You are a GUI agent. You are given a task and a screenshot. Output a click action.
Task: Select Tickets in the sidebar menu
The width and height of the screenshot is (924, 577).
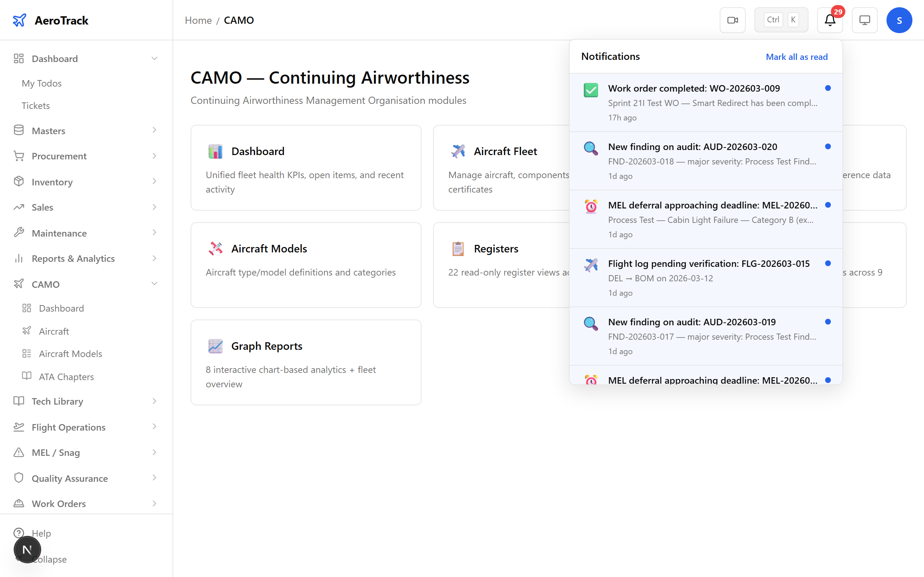35,105
